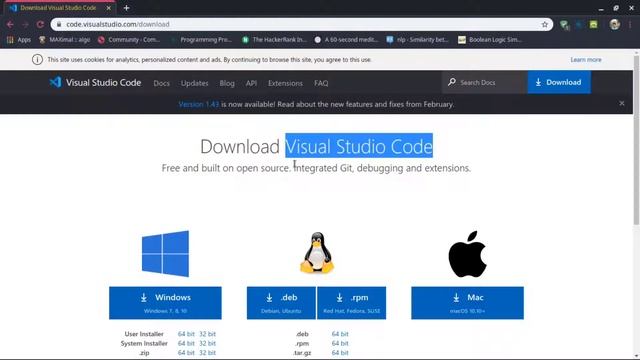Click the cookie notice info icon

pyautogui.click(x=37, y=60)
